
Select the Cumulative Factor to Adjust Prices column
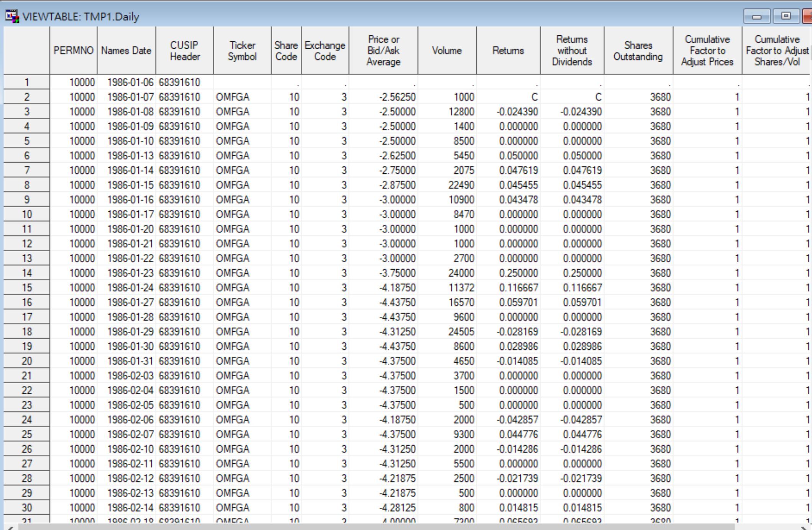[706, 50]
